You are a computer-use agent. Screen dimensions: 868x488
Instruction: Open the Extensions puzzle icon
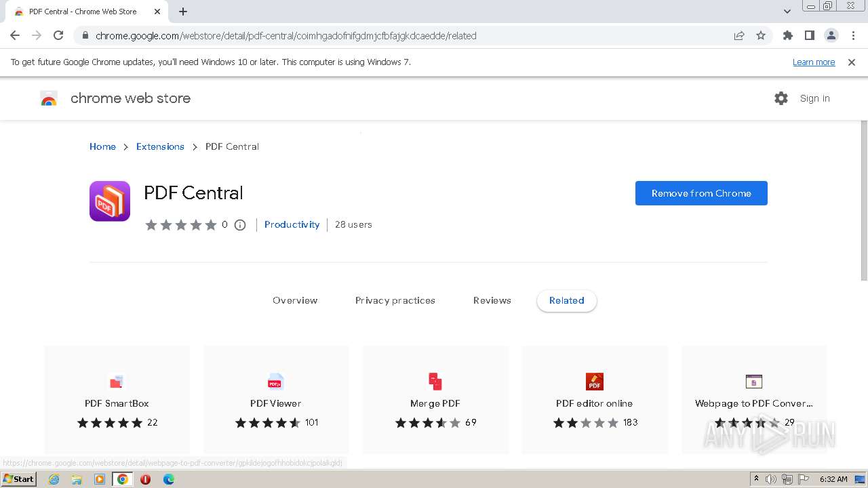(787, 36)
